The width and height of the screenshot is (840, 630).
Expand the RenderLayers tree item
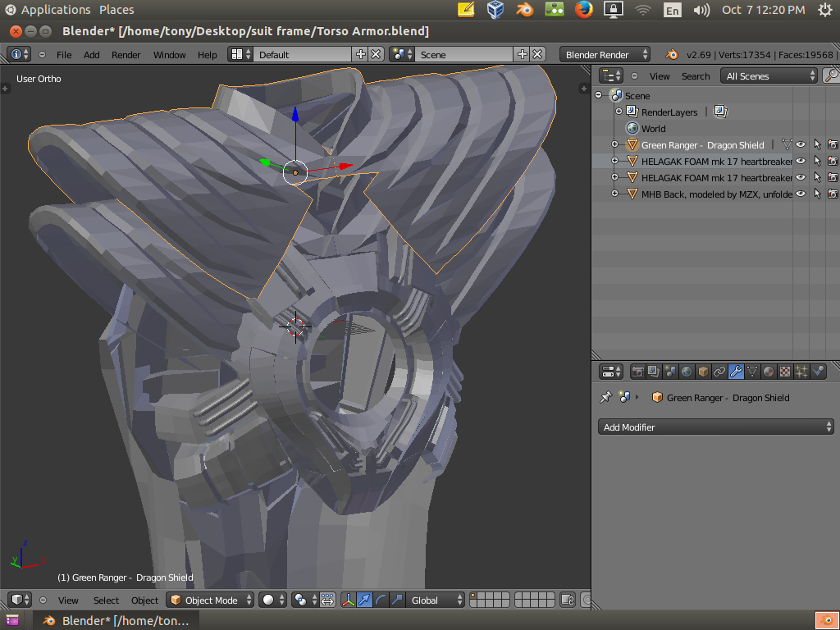click(619, 112)
